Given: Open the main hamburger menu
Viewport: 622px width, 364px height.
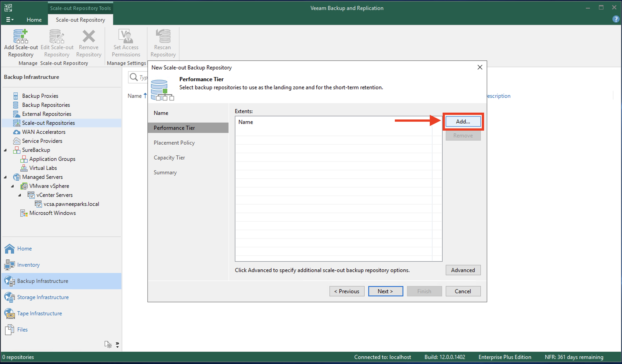Looking at the screenshot, I should pyautogui.click(x=10, y=20).
